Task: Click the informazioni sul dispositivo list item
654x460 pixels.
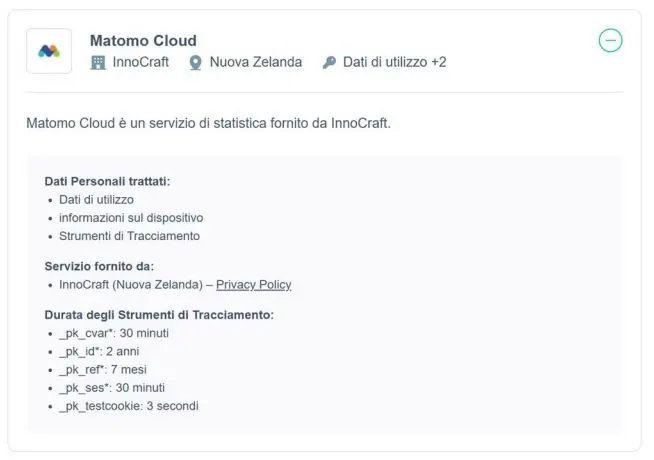Action: [131, 218]
